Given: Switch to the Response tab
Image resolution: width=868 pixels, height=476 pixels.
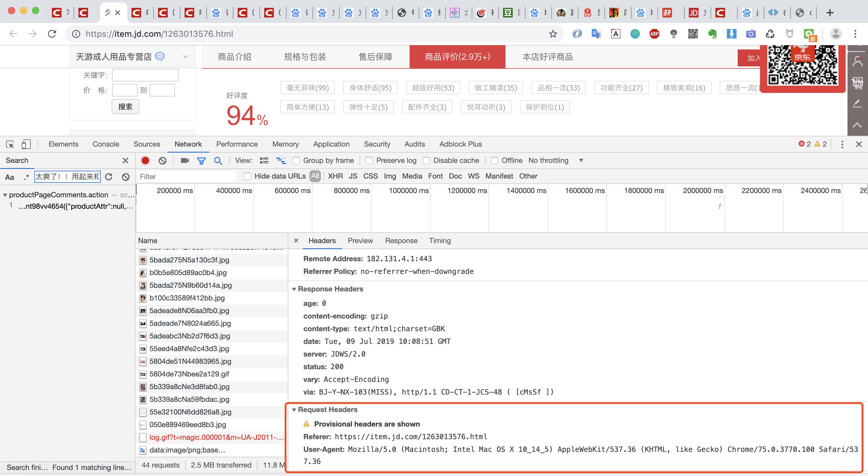Looking at the screenshot, I should (x=400, y=240).
